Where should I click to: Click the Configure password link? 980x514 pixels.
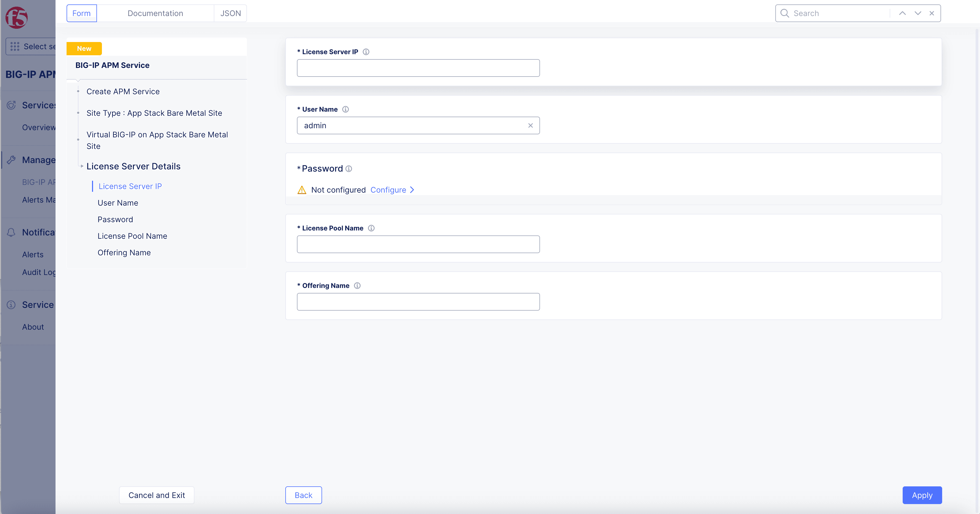(388, 190)
